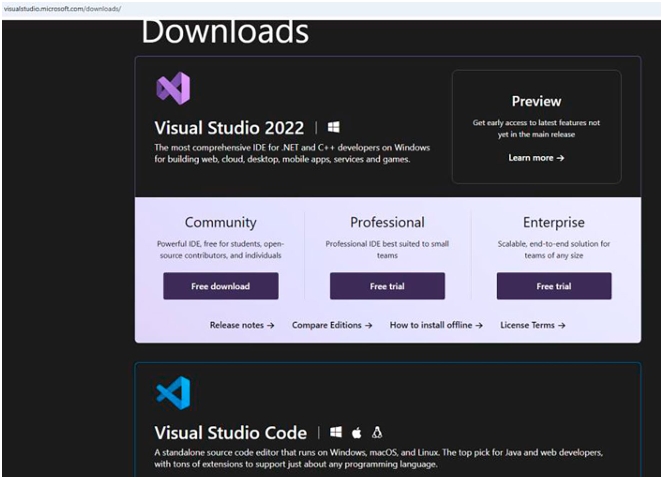Viewport: 662px width, 478px height.
Task: Click the Visual Studio 2022 title
Action: (x=229, y=128)
